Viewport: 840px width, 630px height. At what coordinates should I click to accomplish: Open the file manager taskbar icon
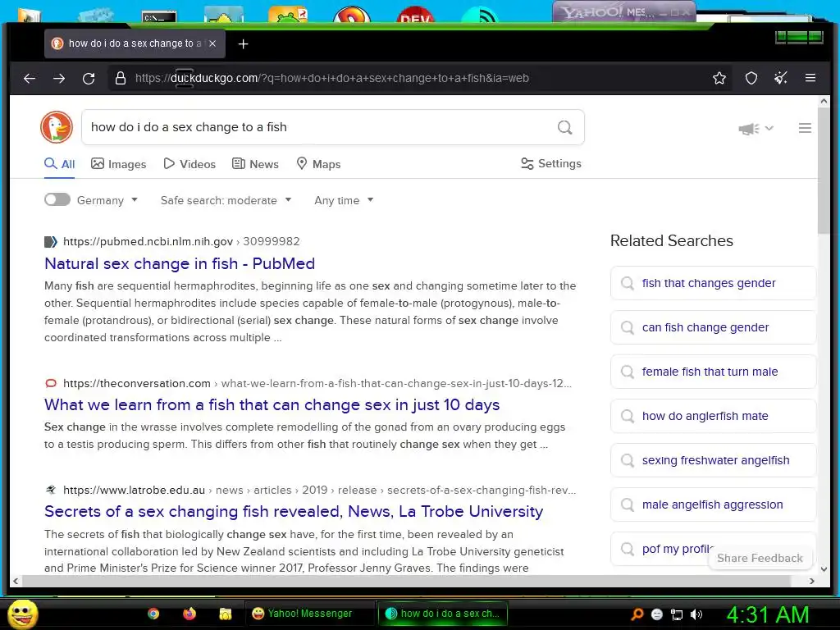[225, 614]
